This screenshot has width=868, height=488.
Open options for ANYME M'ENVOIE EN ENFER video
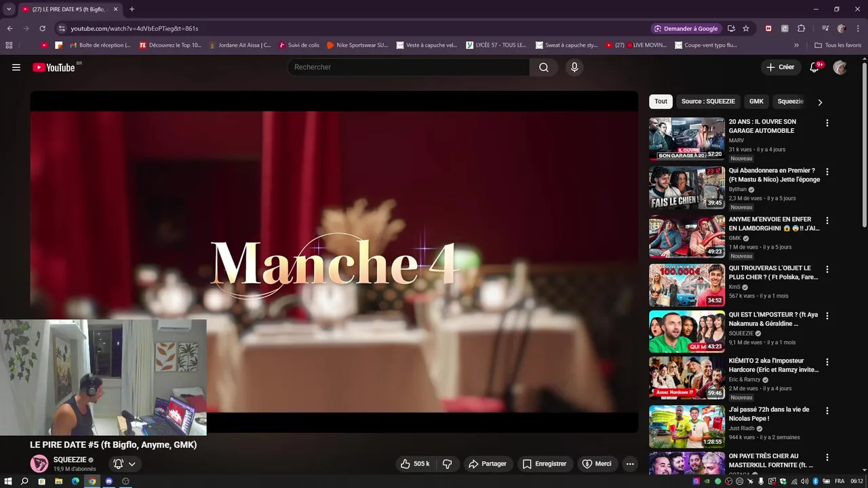pyautogui.click(x=827, y=221)
